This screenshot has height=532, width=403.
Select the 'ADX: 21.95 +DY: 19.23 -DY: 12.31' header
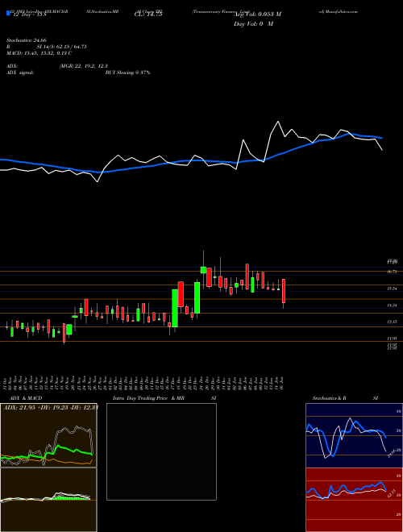pos(50,408)
